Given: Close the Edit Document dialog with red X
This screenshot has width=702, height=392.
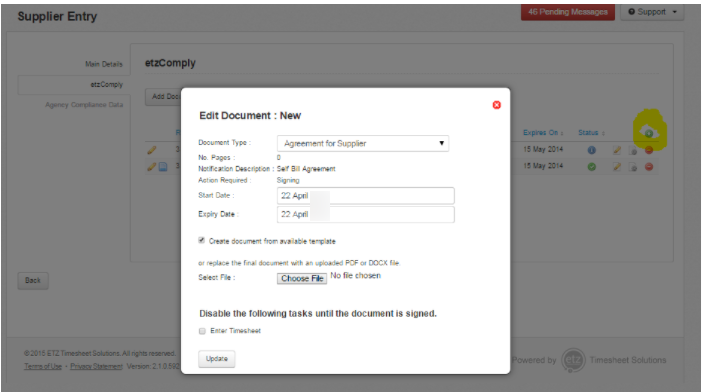Looking at the screenshot, I should coord(497,105).
